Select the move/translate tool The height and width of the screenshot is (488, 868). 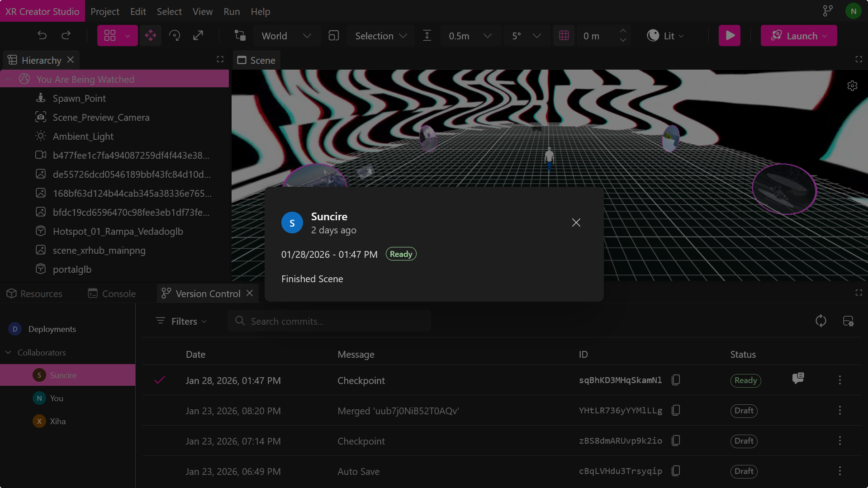[x=151, y=35]
